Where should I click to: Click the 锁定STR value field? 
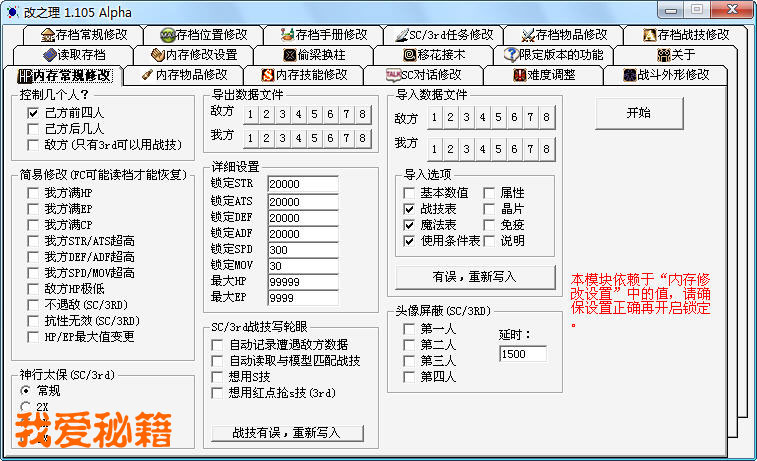[302, 184]
